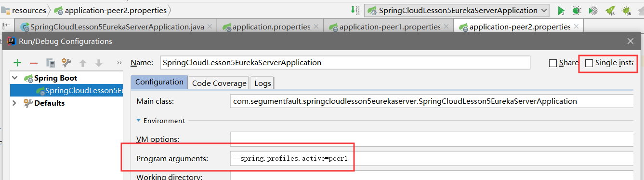This screenshot has height=180, width=644.
Task: Expand the Defaults tree node
Action: 14,103
